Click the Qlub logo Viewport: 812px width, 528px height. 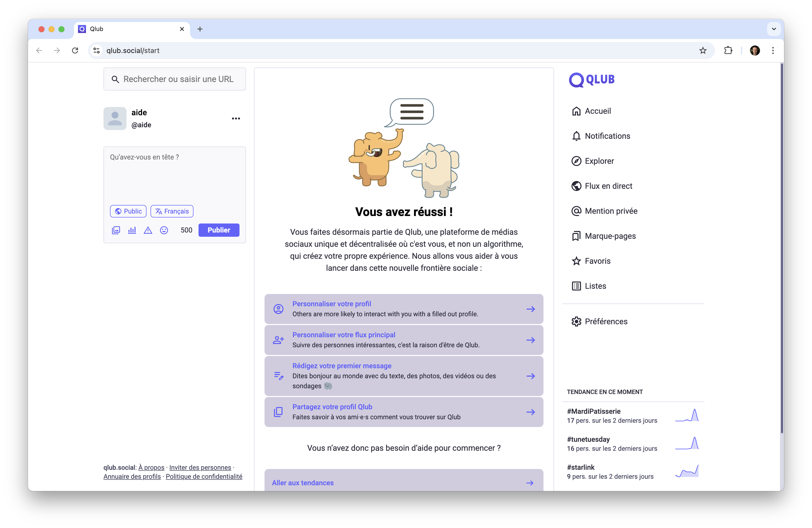(591, 80)
